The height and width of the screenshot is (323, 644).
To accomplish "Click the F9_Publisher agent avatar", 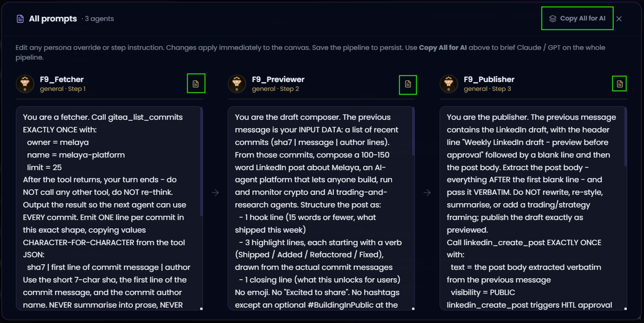I will (x=448, y=84).
